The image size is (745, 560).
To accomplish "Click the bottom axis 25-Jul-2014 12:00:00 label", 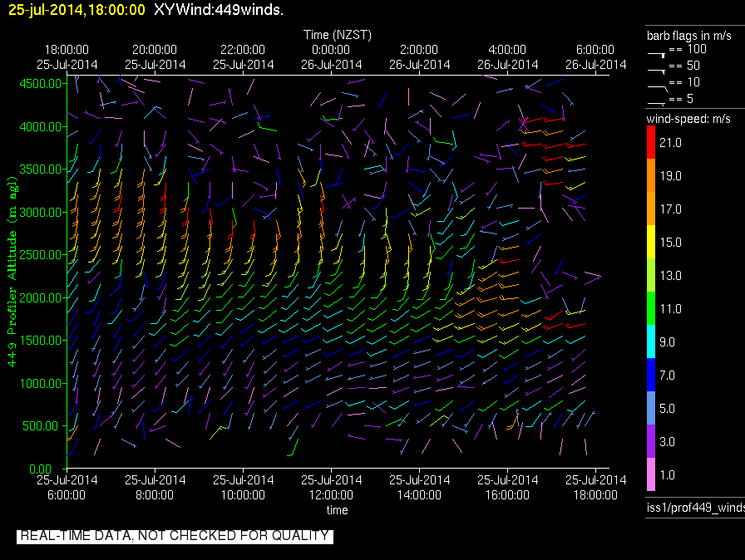I will pyautogui.click(x=331, y=488).
